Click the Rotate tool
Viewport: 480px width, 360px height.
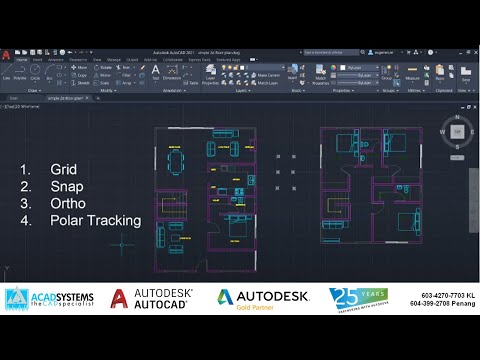103,67
